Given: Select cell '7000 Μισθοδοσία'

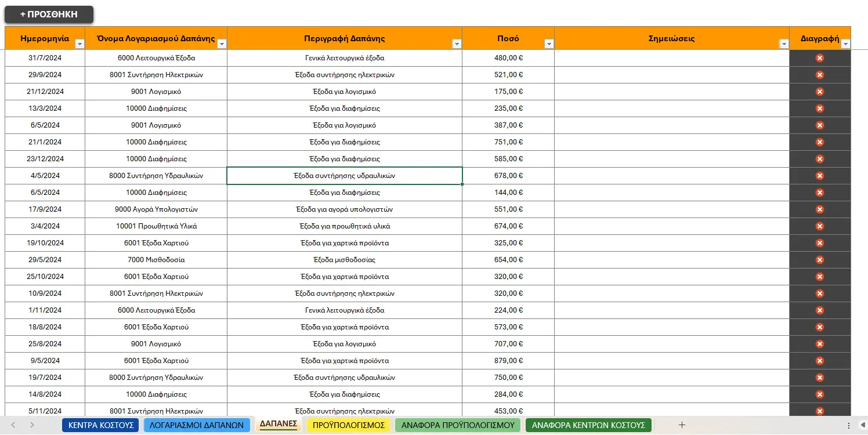Looking at the screenshot, I should click(x=156, y=260).
